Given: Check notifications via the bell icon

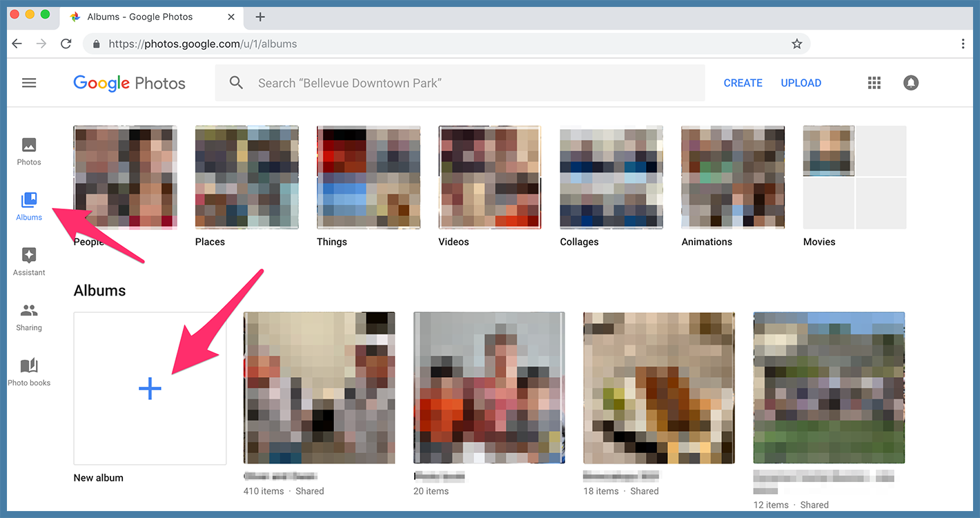Looking at the screenshot, I should click(x=911, y=82).
